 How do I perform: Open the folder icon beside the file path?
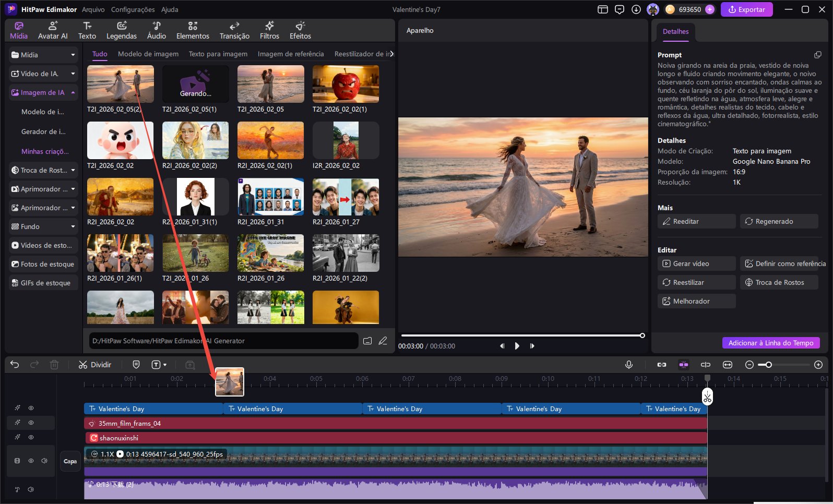coord(367,341)
